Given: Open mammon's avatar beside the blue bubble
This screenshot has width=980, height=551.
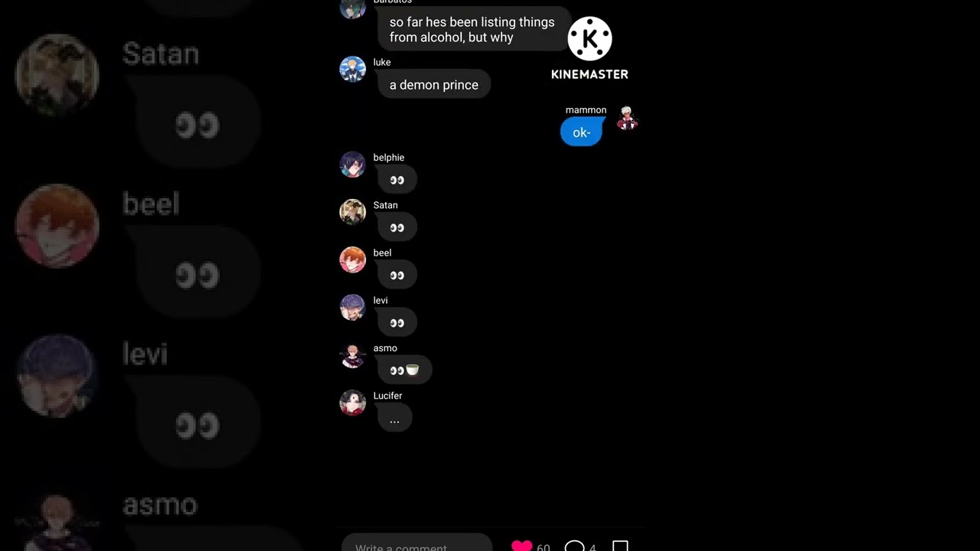Looking at the screenshot, I should (626, 118).
